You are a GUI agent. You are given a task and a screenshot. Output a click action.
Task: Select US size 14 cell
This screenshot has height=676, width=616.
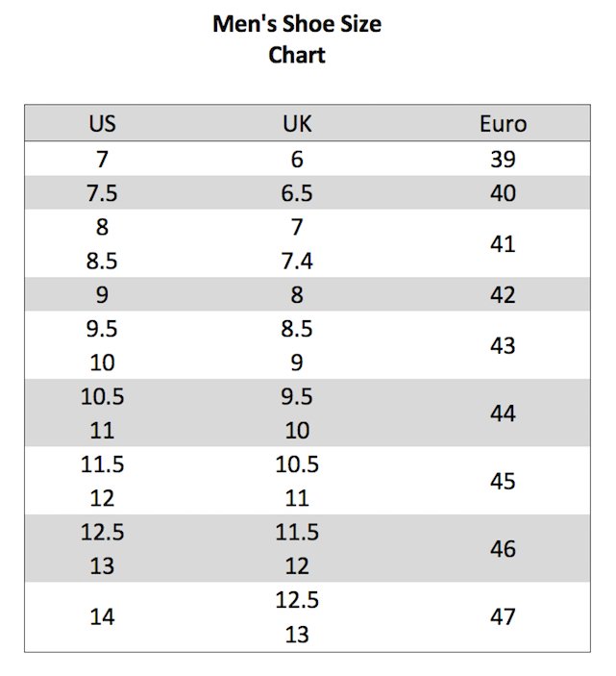[102, 616]
